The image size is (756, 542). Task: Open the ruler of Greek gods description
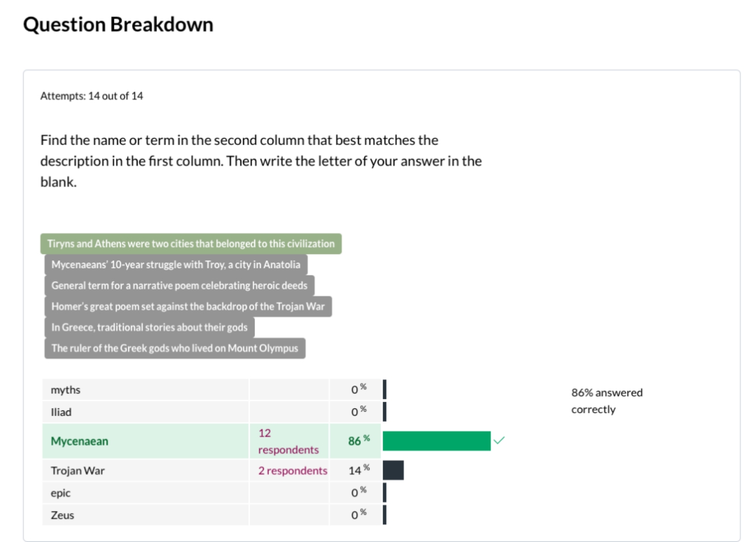pos(175,348)
